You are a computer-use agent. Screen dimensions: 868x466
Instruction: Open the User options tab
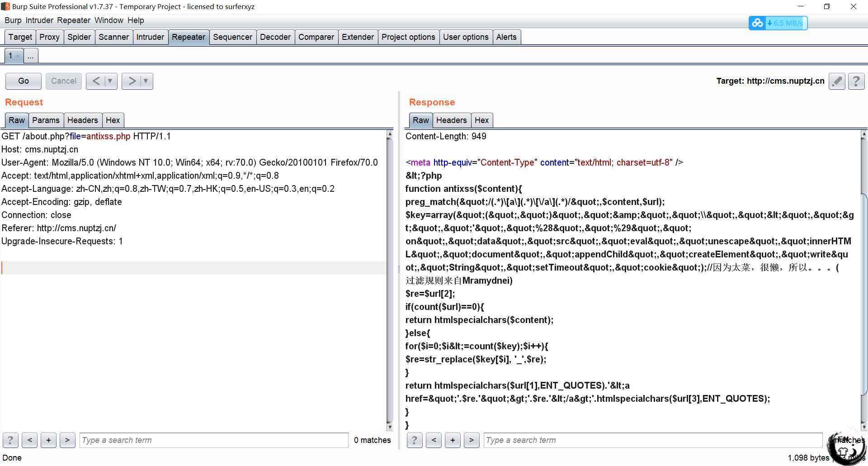point(466,37)
